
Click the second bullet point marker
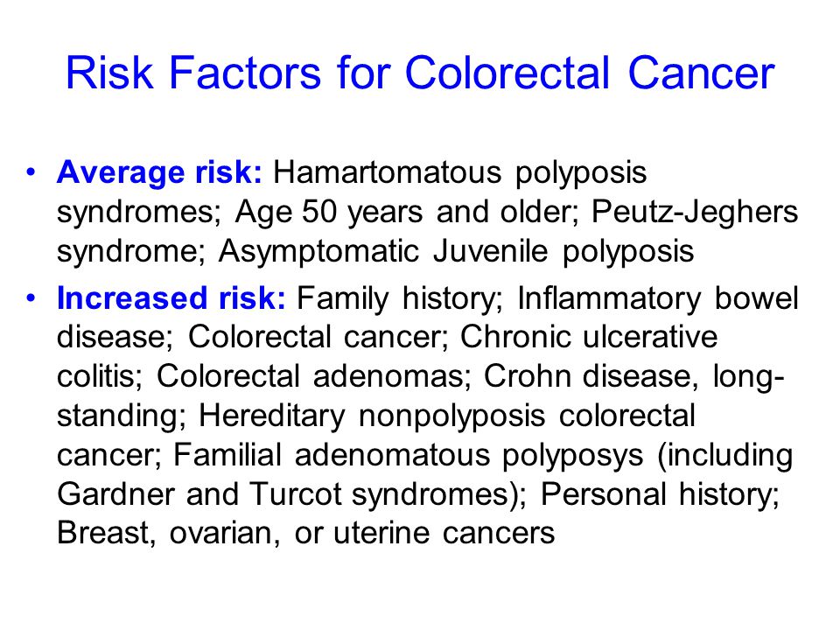point(31,297)
